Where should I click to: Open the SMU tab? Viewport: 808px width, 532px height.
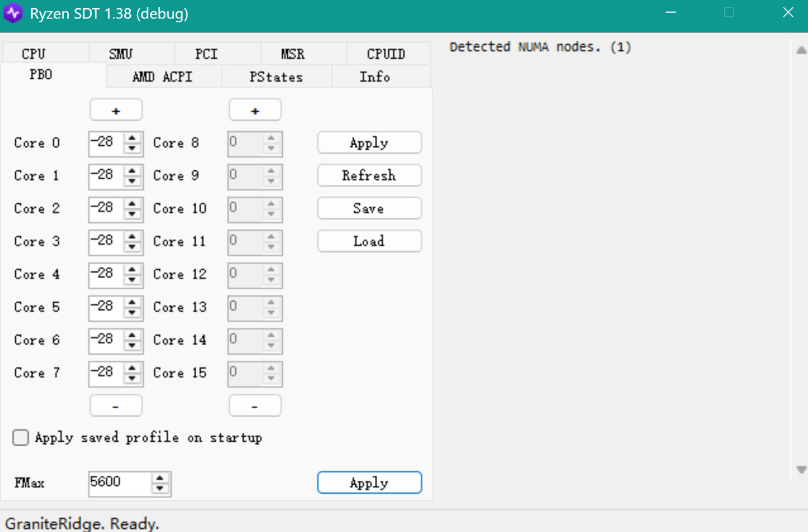tap(131, 54)
